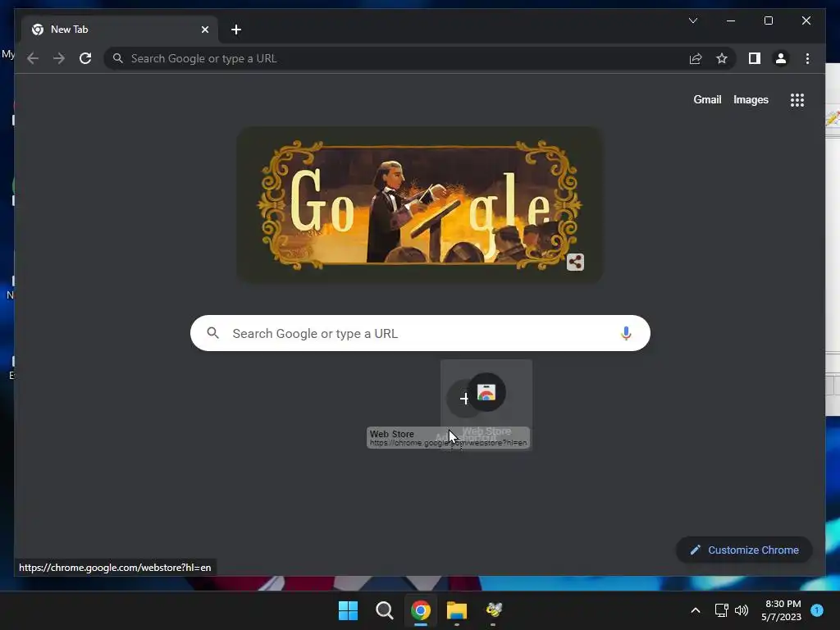Viewport: 840px width, 630px height.
Task: Open Chrome's three-dot menu
Action: 807,58
